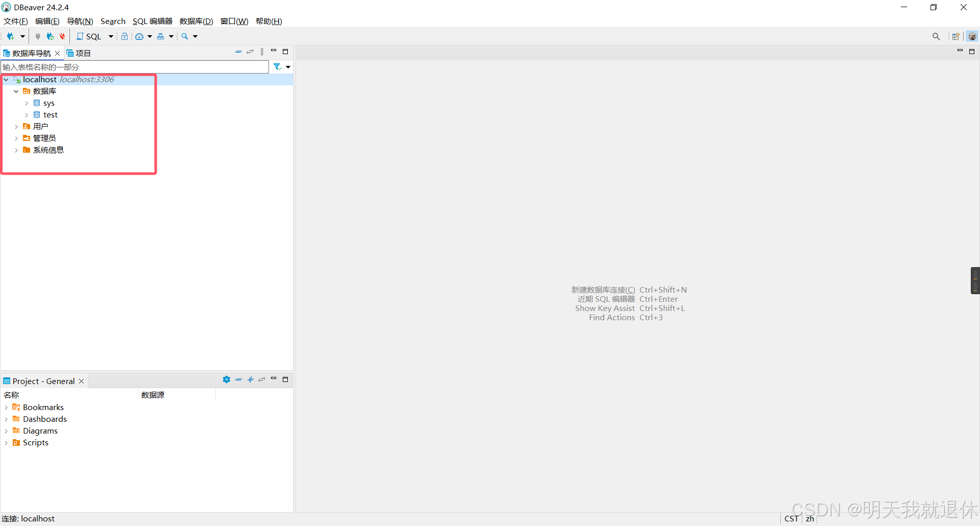Minimize the database navigator panel
The width and height of the screenshot is (980, 526).
tap(274, 51)
